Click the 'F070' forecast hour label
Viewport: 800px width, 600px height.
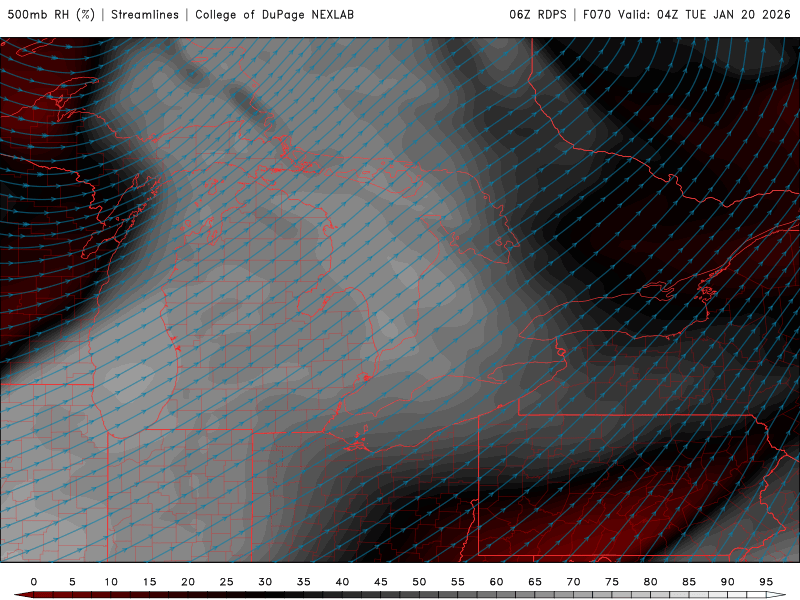[x=596, y=15]
